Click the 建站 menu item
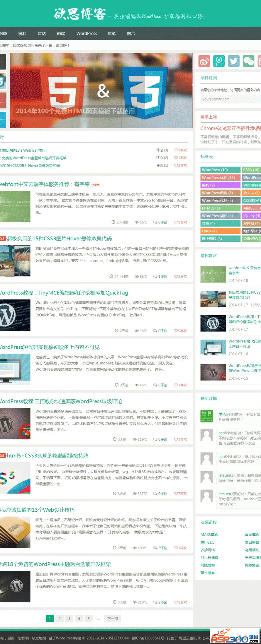The width and height of the screenshot is (261, 644). 42,33
